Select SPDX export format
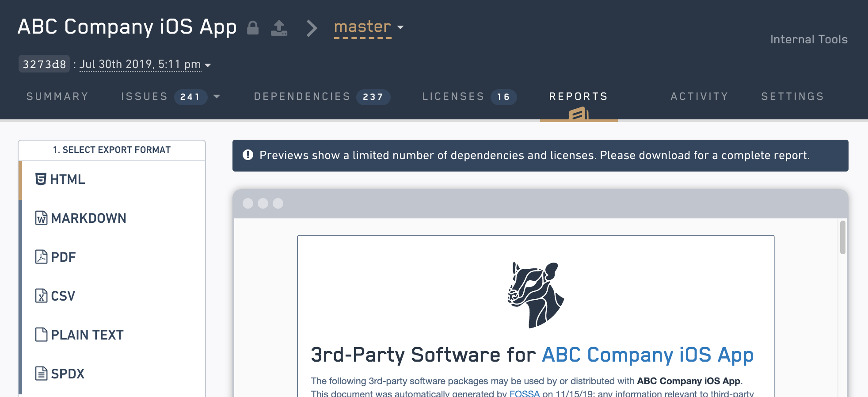The height and width of the screenshot is (397, 868). pos(114,374)
